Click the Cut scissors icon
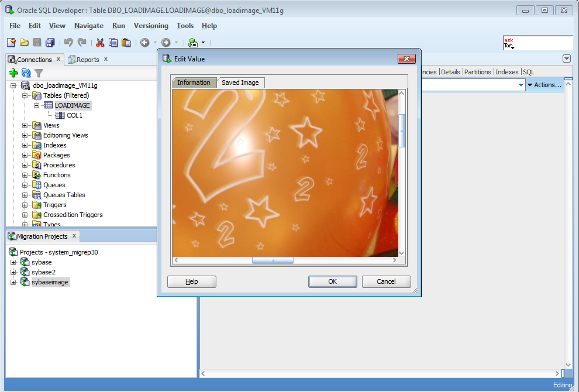 (x=100, y=43)
